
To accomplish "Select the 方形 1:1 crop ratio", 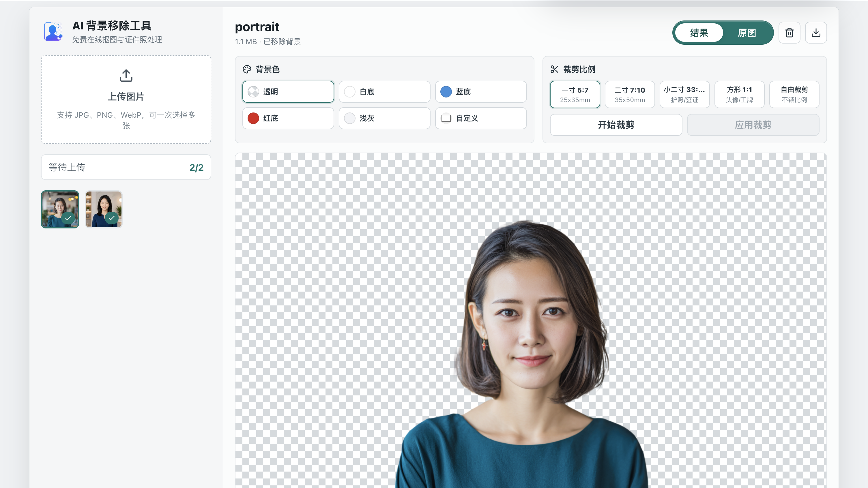I will pyautogui.click(x=739, y=94).
